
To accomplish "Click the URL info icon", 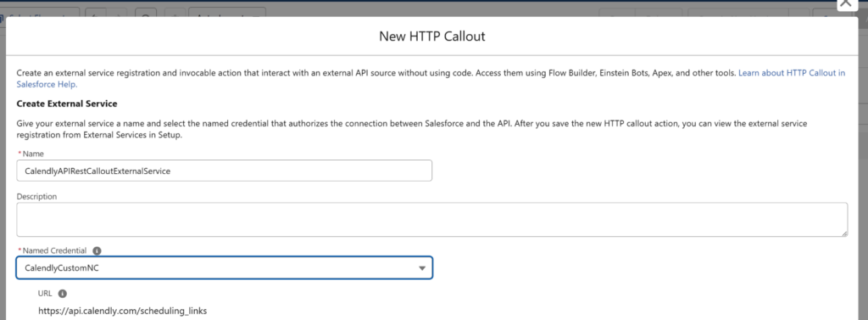I will click(x=62, y=294).
